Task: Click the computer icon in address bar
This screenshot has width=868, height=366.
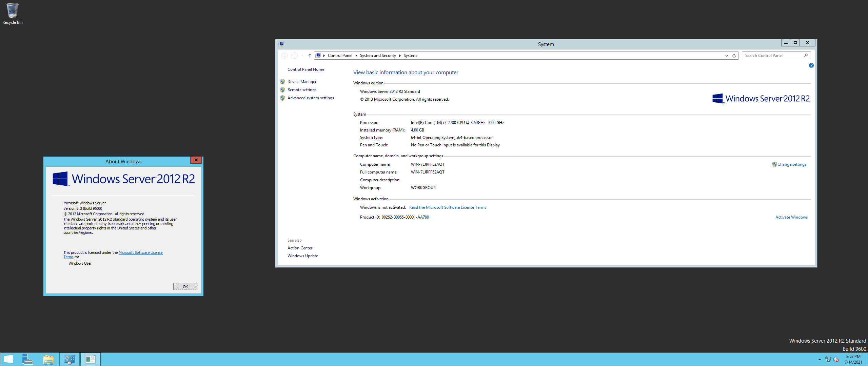Action: pyautogui.click(x=318, y=55)
